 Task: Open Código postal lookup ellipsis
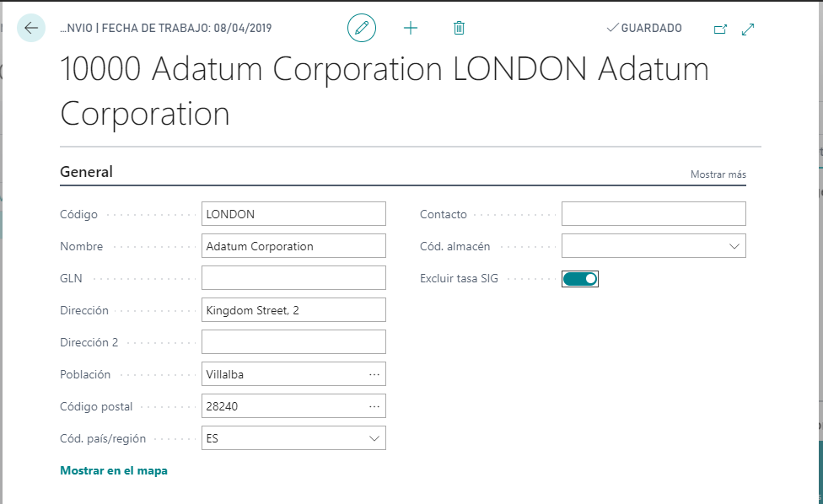tap(374, 406)
